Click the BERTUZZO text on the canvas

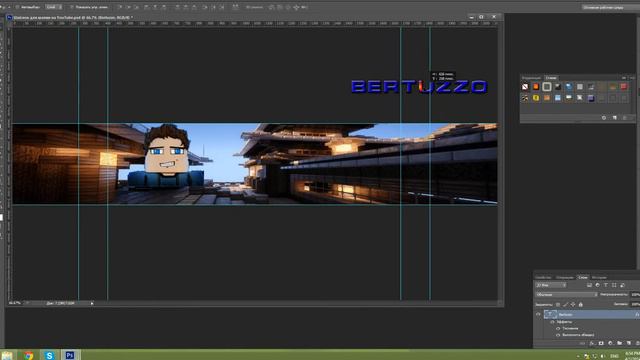tap(419, 87)
